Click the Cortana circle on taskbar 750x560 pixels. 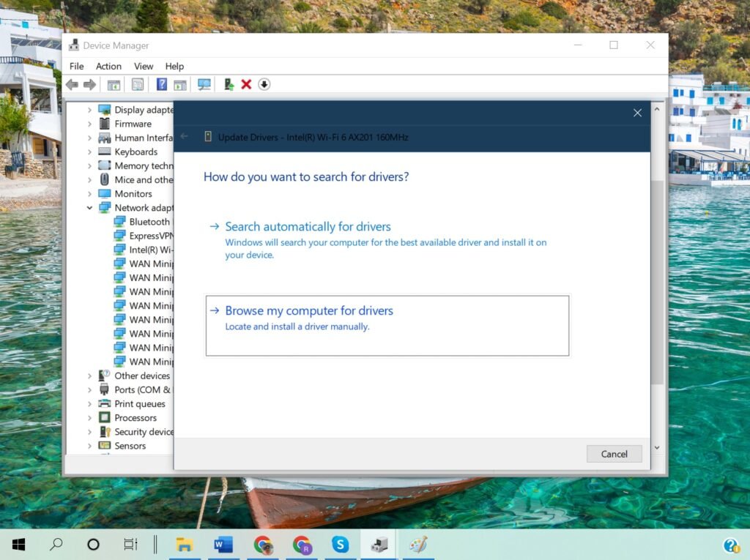[x=93, y=544]
